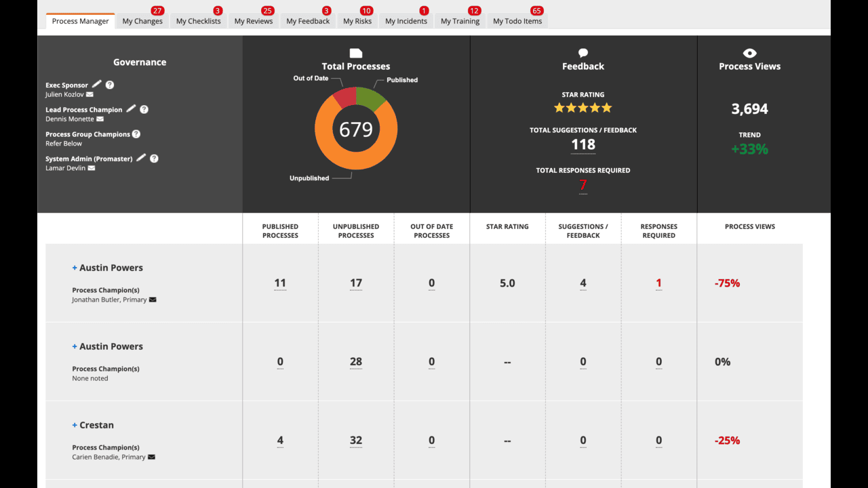Expand the first Austin Powers group with Jonathan Butler
This screenshot has width=868, height=488.
coord(75,268)
